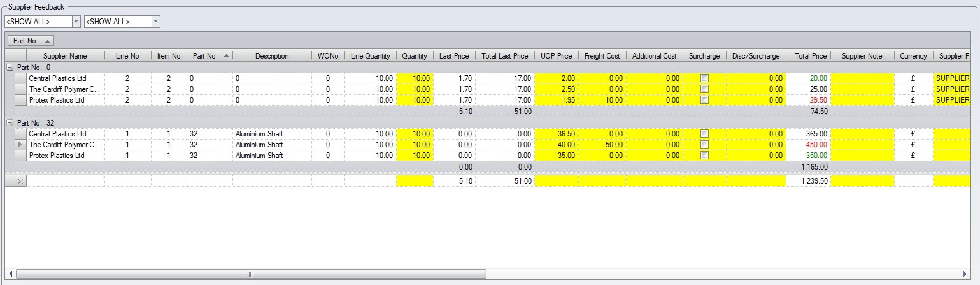980x285 pixels.
Task: Click the current-row arrow beside Cardiff Polymer Aluminium Shaft
Action: (x=20, y=145)
